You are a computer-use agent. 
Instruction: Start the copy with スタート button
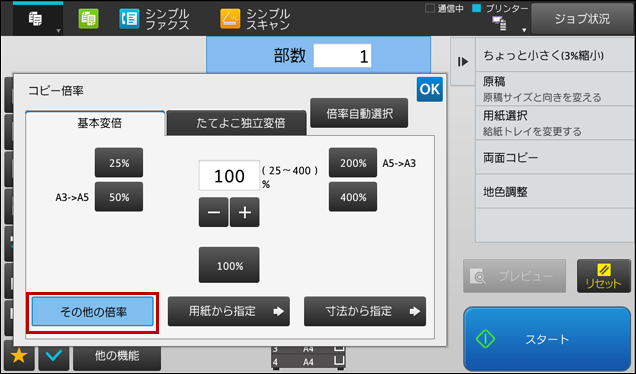[547, 339]
